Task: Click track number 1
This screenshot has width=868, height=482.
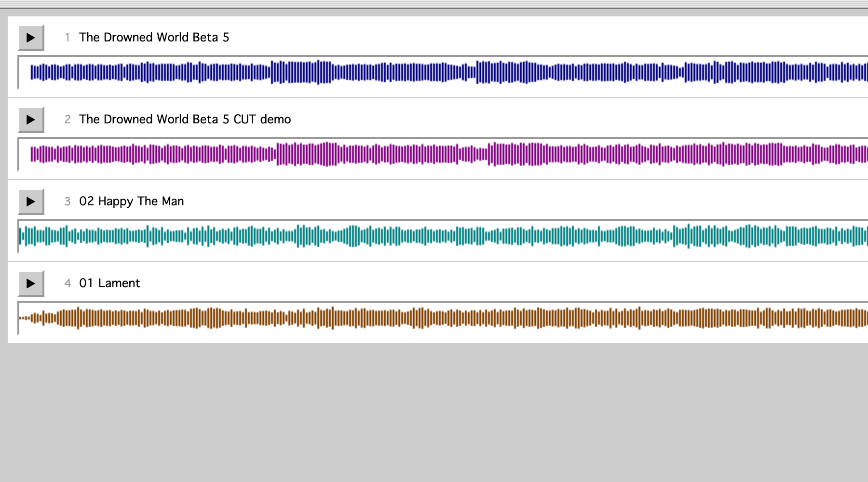Action: (x=68, y=38)
